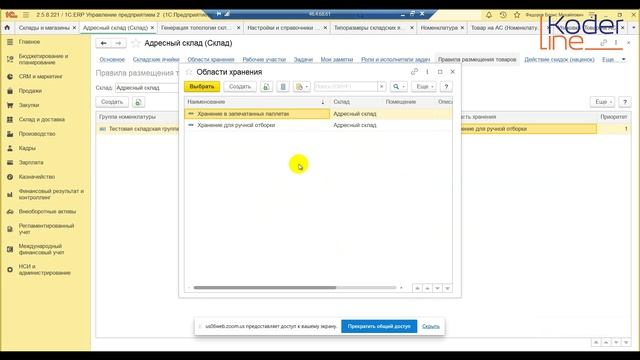Open the Рабочие участки link
This screenshot has width=640, height=360.
pyautogui.click(x=264, y=60)
